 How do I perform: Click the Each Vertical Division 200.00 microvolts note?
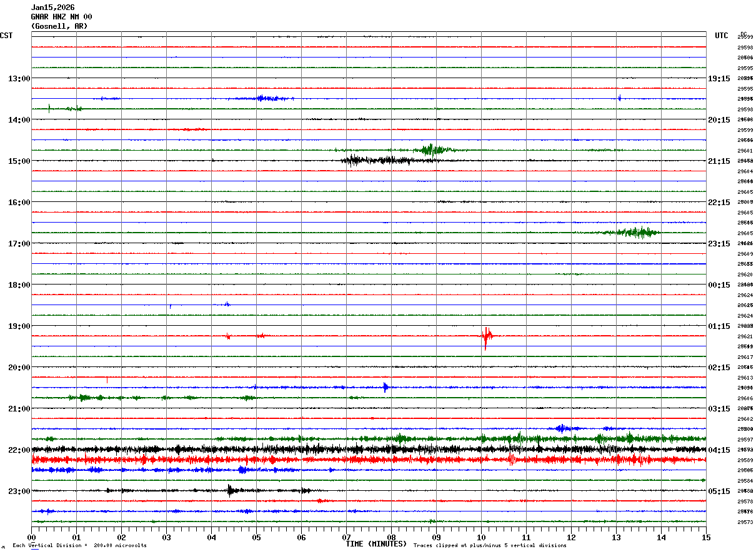click(79, 546)
